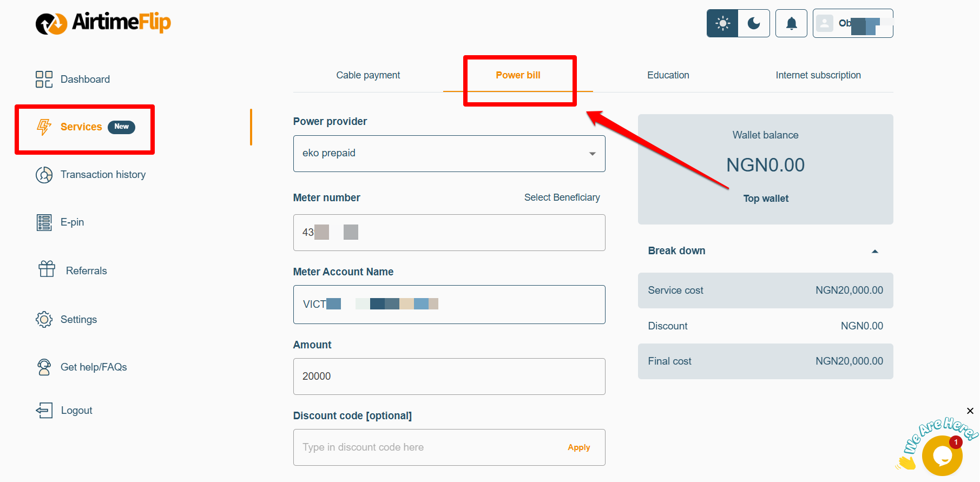
Task: Click the Dashboard grid icon
Action: 44,79
